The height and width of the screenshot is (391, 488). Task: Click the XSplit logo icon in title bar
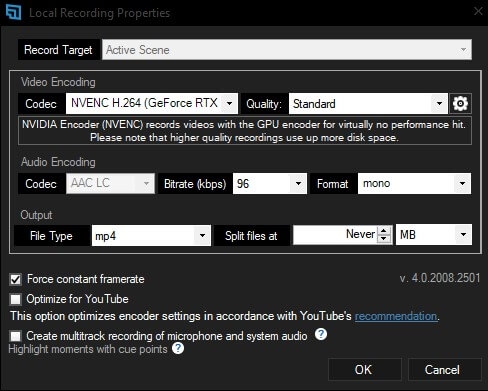[x=13, y=12]
